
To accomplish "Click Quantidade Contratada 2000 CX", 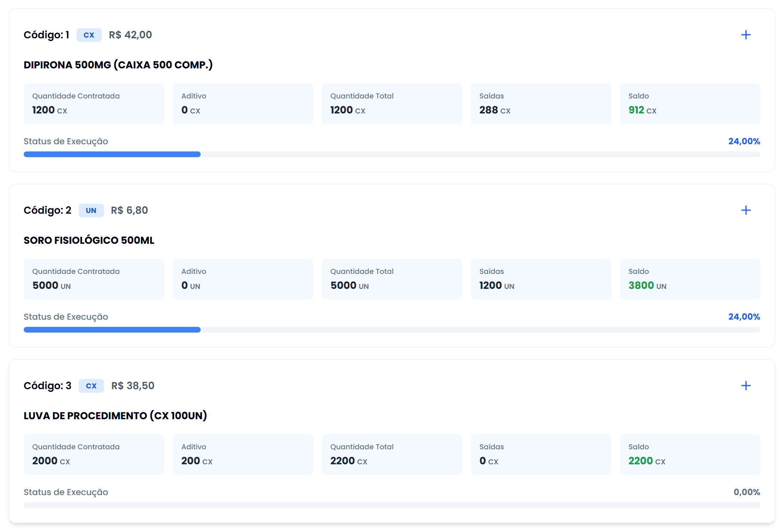I will tap(51, 461).
